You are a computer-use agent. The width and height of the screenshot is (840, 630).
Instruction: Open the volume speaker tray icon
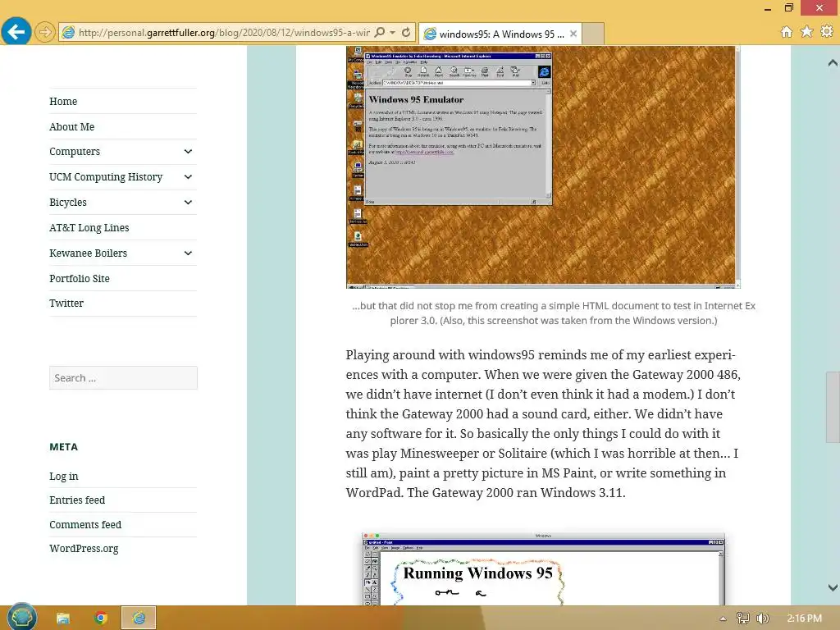[762, 619]
